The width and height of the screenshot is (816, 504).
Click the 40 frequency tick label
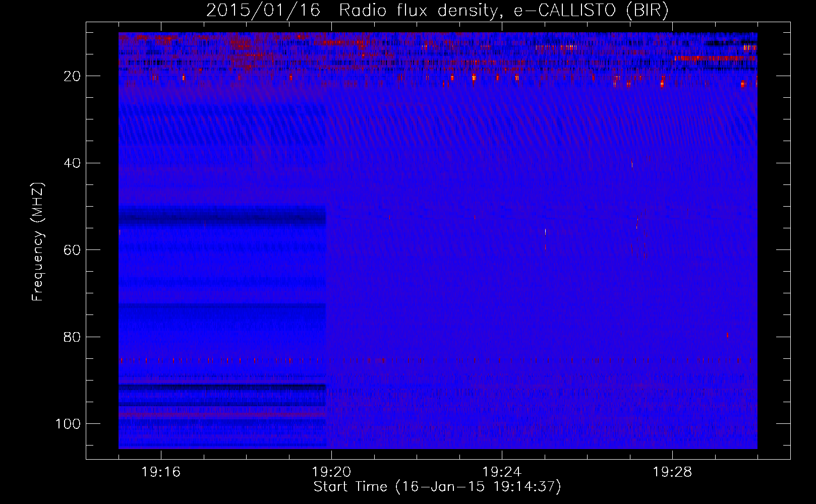click(73, 163)
